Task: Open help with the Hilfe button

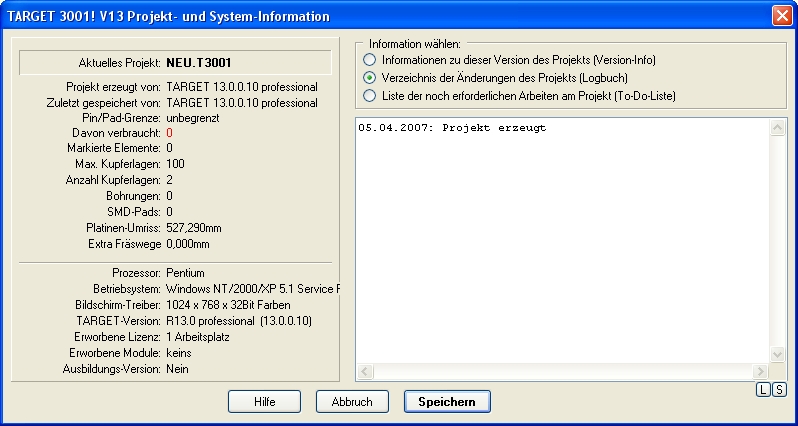Action: 264,401
